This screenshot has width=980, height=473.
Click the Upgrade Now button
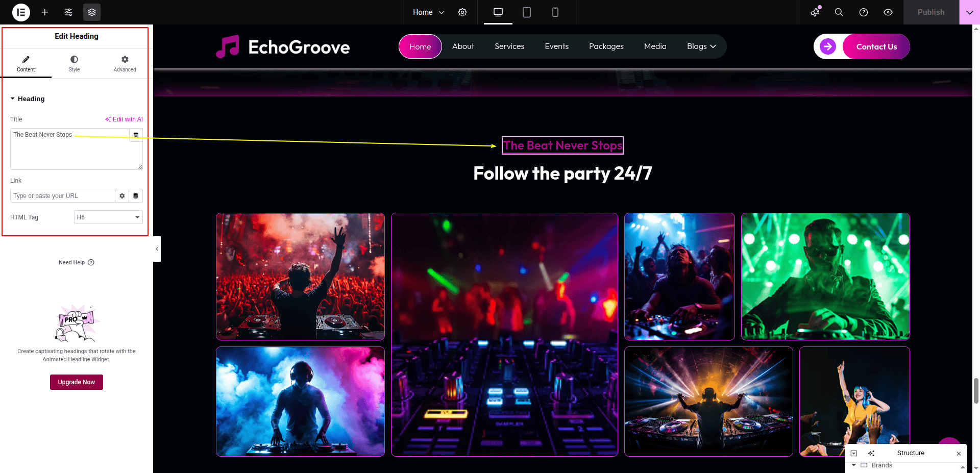tap(77, 382)
